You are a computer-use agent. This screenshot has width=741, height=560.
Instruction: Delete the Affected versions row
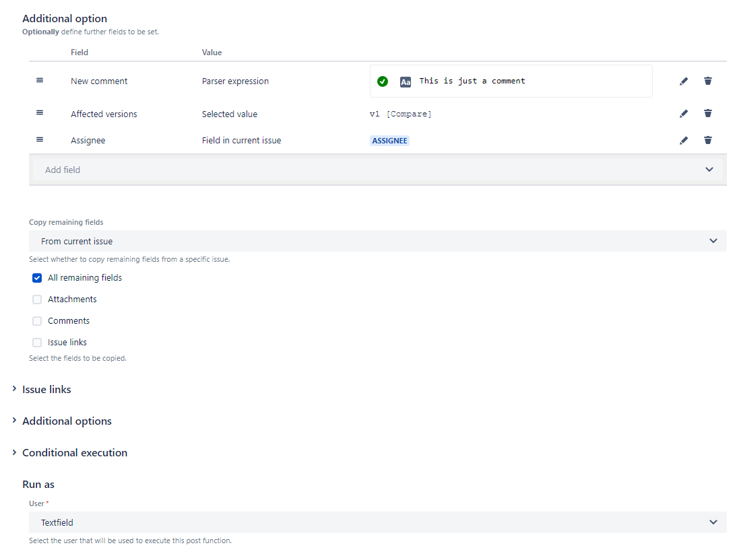pos(707,113)
